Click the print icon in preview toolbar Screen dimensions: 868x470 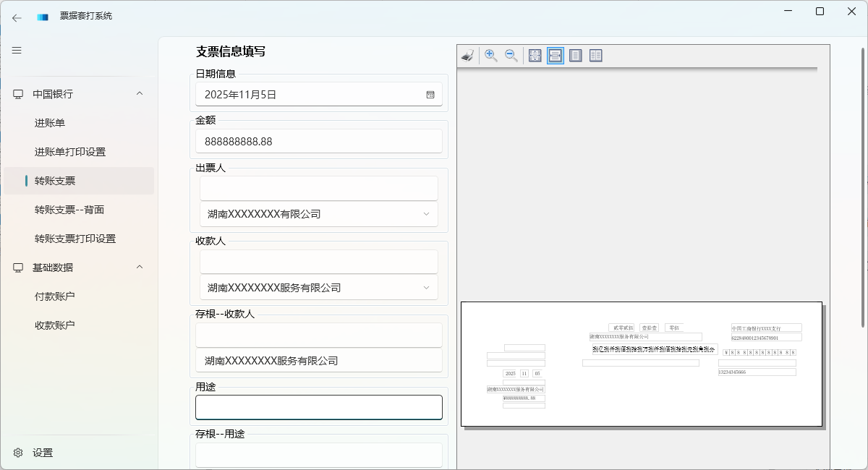468,56
